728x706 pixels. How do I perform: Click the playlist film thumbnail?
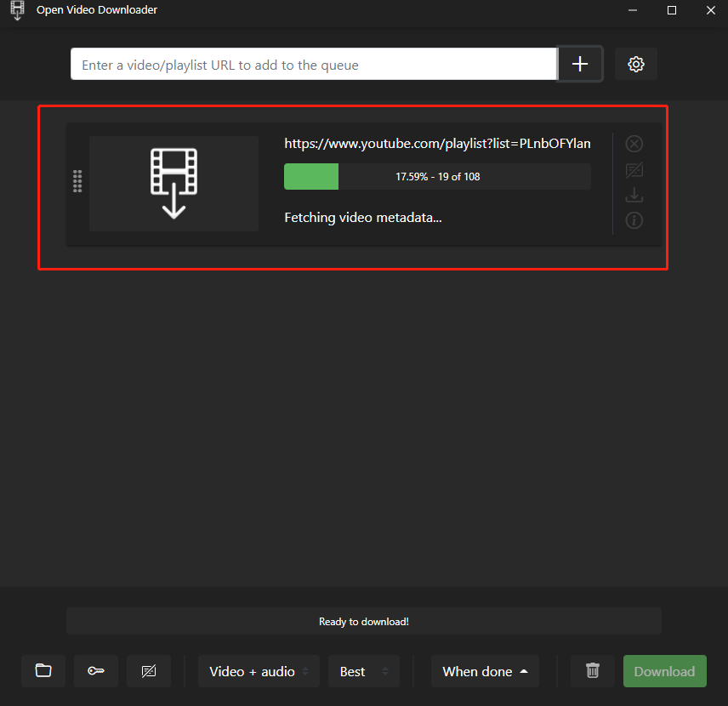173,184
